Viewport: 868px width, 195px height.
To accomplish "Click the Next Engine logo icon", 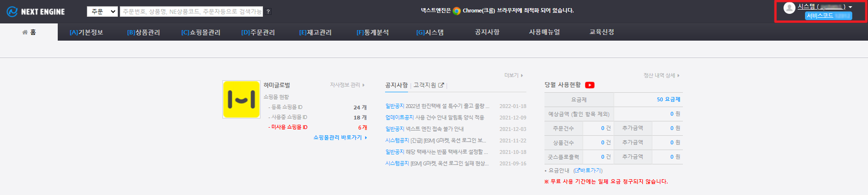I will 12,11.
